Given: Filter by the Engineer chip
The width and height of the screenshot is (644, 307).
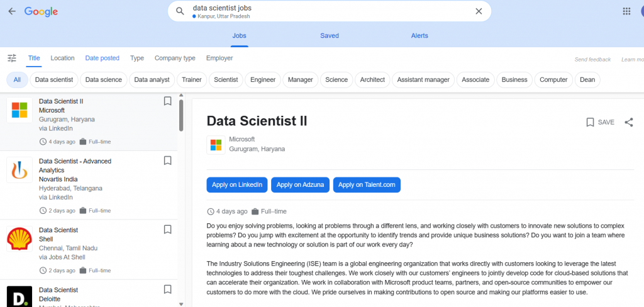Looking at the screenshot, I should [263, 80].
